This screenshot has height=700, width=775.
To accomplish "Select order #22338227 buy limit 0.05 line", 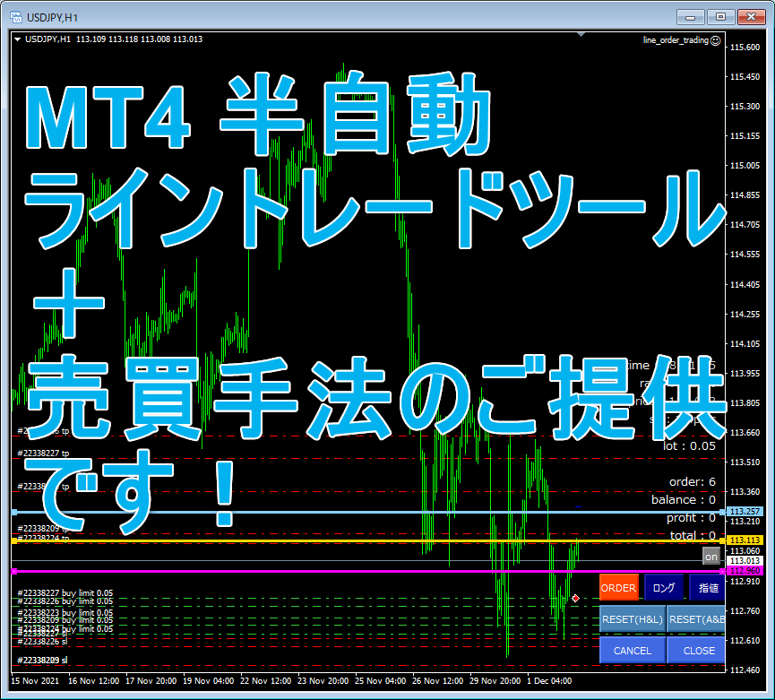I will (x=65, y=592).
